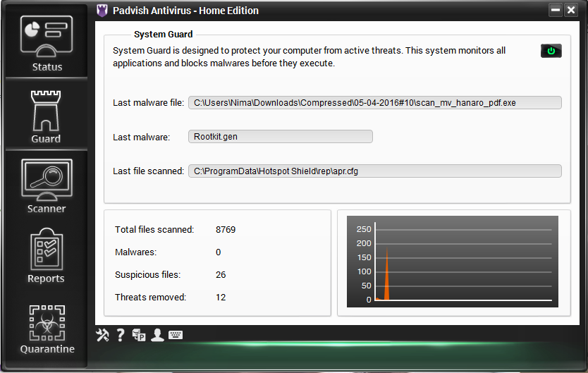Viewport: 588px width, 373px height.
Task: Click the 'Last malware file:' label
Action: tap(149, 103)
